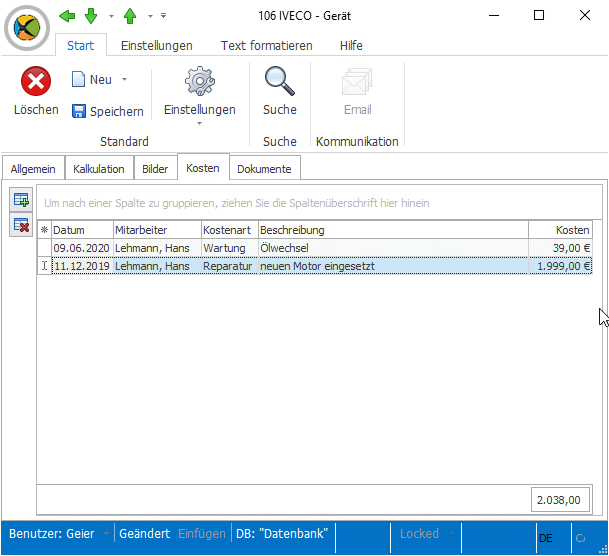
Task: Click the group-by-column drop area hint text
Action: pos(237,203)
